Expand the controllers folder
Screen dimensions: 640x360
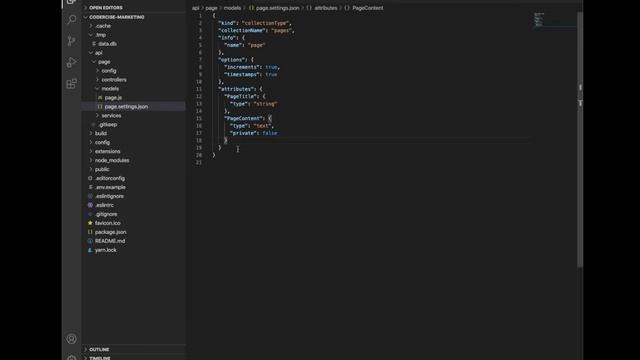click(x=114, y=80)
